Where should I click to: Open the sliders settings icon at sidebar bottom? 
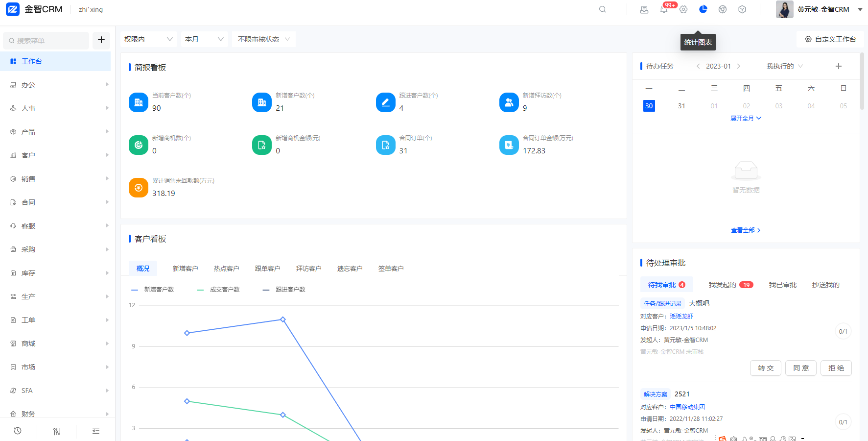click(x=57, y=431)
